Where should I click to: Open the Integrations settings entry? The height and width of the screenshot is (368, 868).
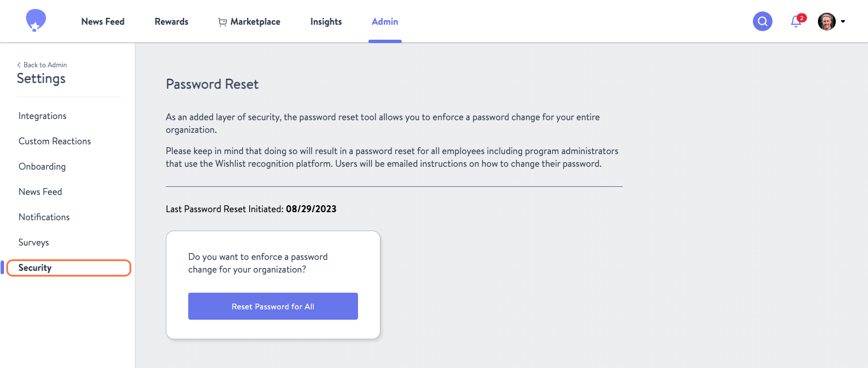tap(42, 116)
